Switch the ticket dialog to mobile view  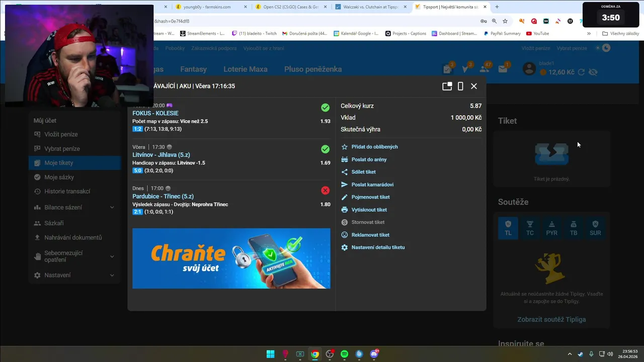[460, 86]
